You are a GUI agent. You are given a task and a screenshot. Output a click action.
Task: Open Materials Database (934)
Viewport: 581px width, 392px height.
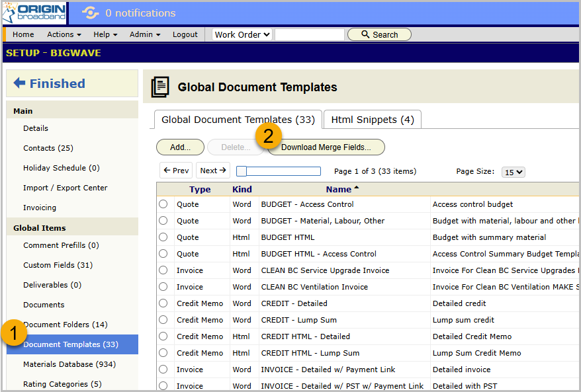(x=69, y=364)
